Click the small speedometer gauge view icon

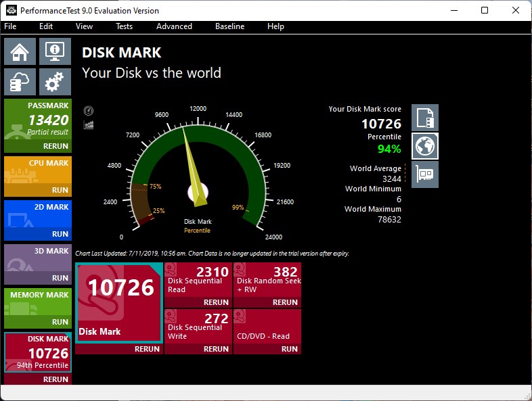(x=89, y=110)
